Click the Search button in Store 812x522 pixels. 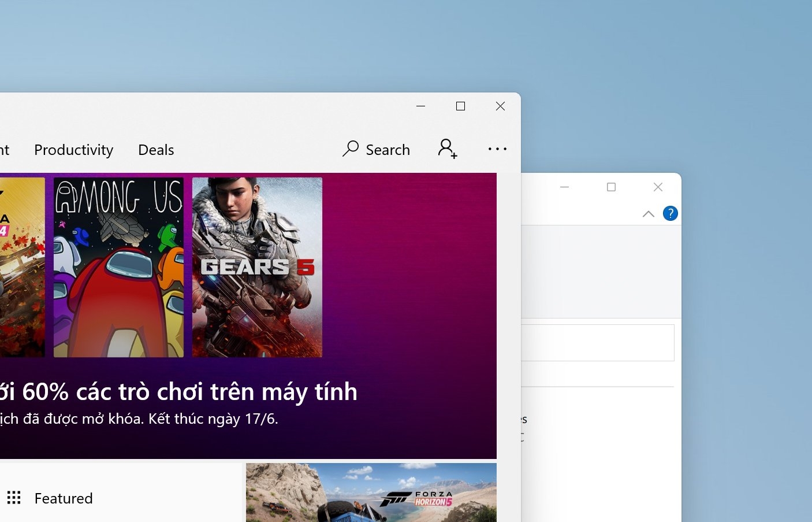pos(376,150)
